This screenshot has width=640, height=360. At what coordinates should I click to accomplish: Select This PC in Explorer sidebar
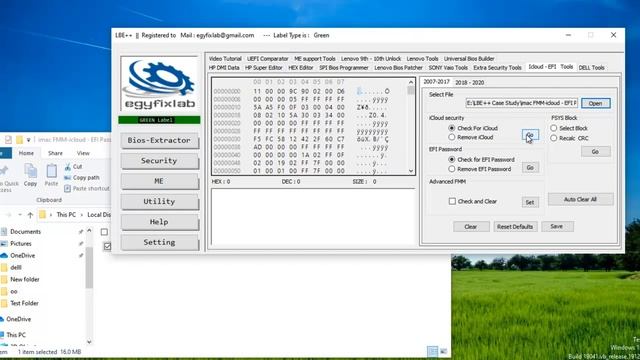(x=16, y=335)
